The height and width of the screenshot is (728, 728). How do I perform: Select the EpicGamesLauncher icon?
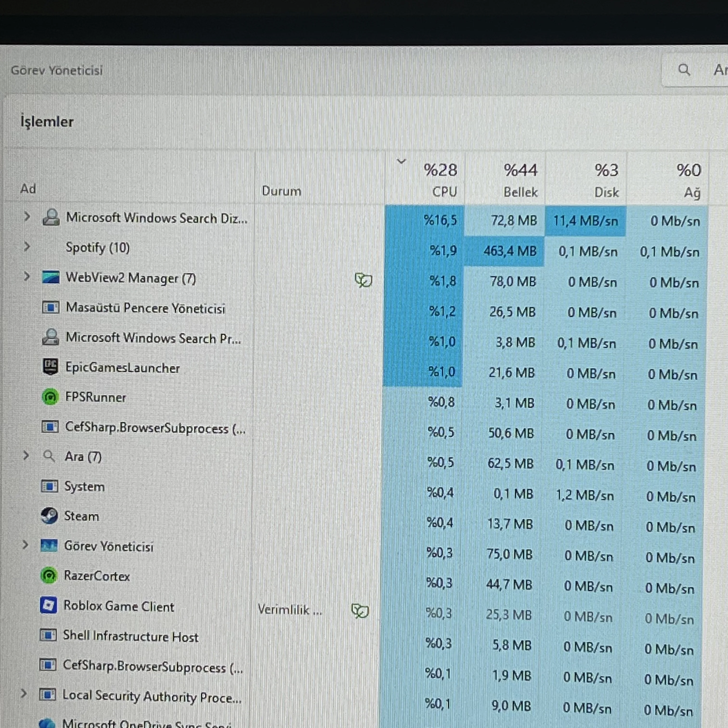pos(50,367)
